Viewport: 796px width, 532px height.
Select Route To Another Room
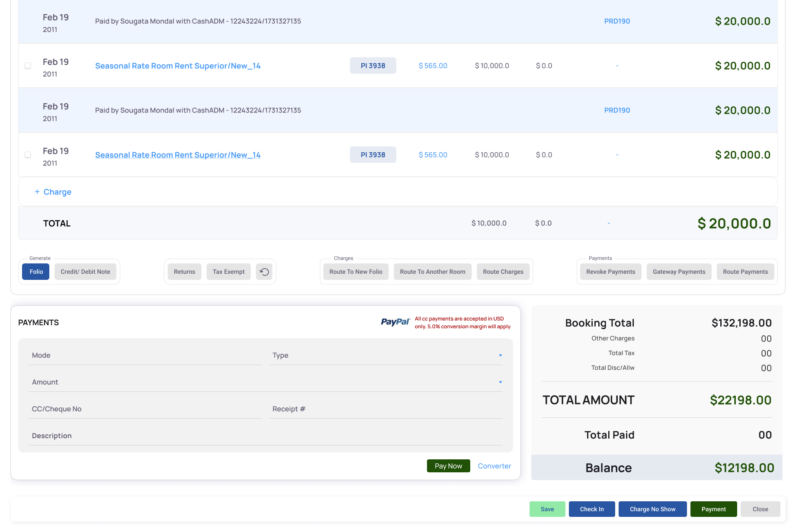[x=433, y=272]
